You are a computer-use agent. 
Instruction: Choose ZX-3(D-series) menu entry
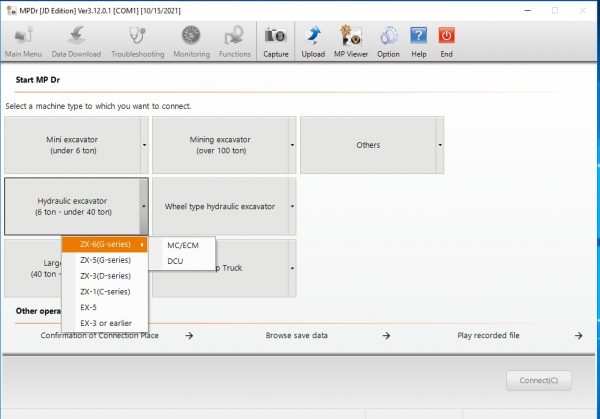point(105,276)
